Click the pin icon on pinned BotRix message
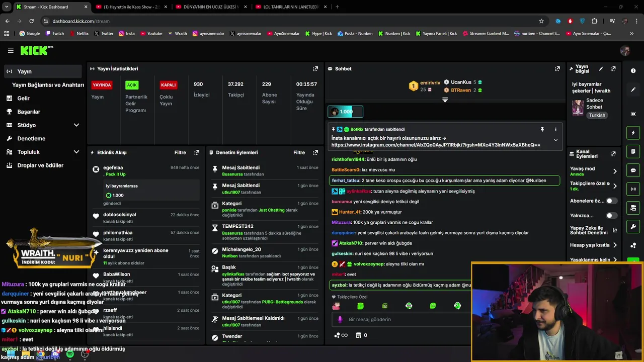This screenshot has width=644, height=362. (542, 129)
